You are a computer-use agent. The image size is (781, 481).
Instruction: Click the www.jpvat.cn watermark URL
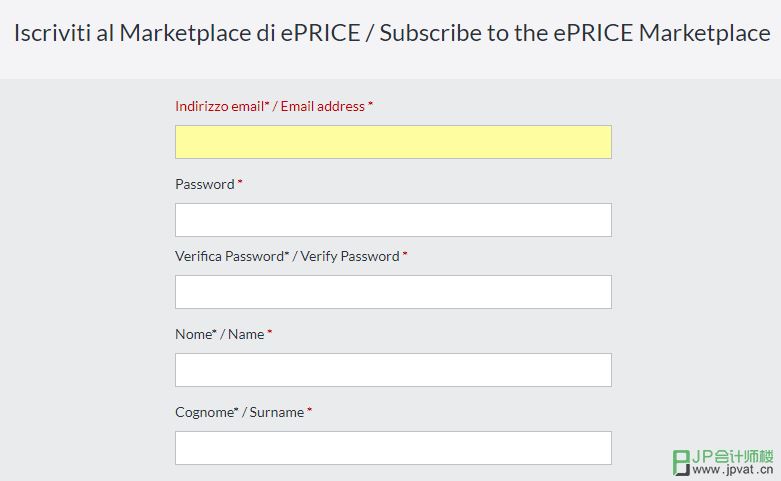(x=733, y=469)
